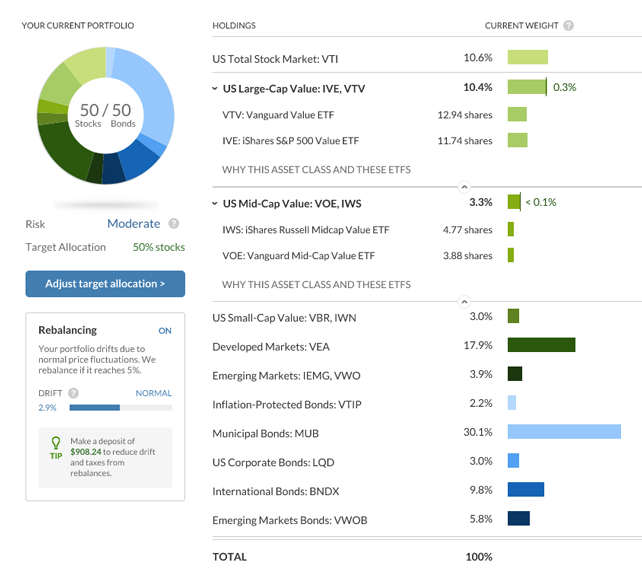Select VTV: Vanguard Value ETF row
This screenshot has height=580, width=642.
[x=278, y=115]
